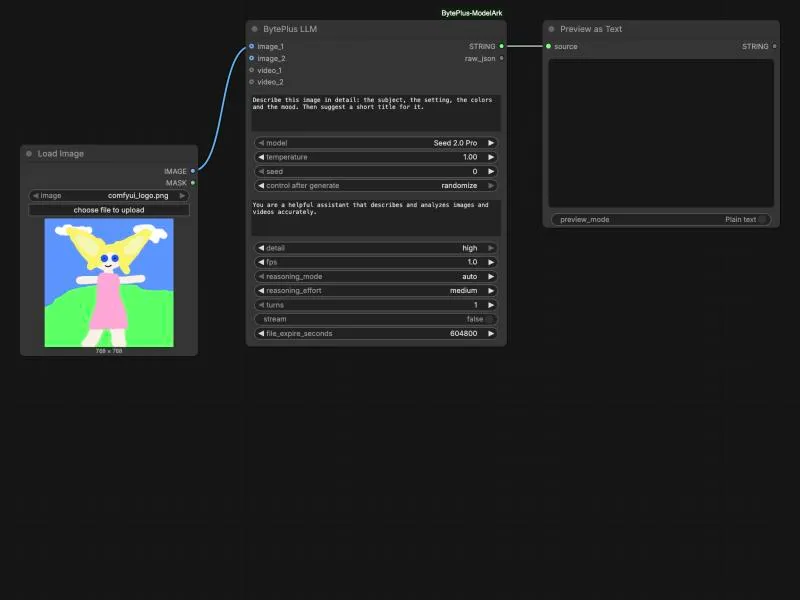The image size is (800, 600).
Task: Click the system prompt text area
Action: coord(376,217)
